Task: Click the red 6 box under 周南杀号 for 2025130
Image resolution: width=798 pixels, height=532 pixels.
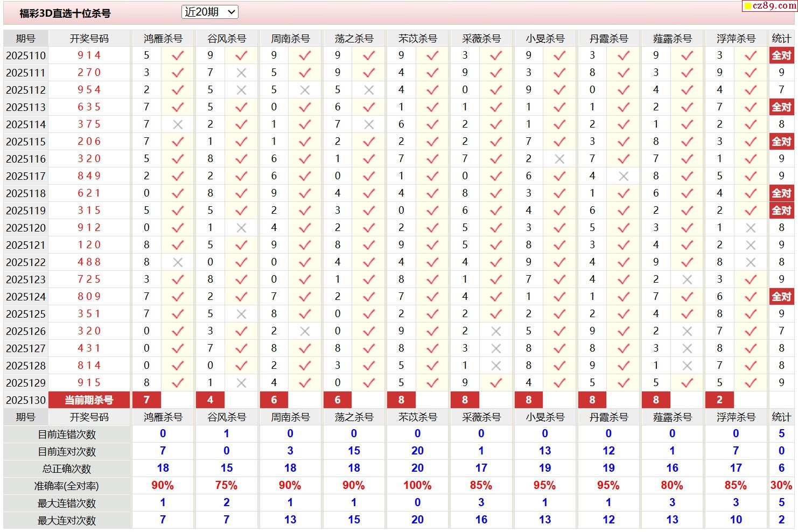Action: pos(274,400)
